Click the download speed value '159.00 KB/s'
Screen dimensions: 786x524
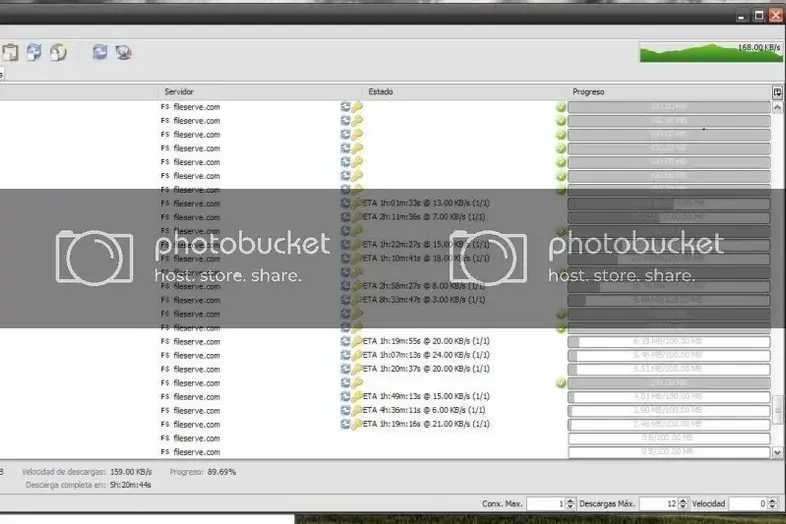pyautogui.click(x=130, y=472)
